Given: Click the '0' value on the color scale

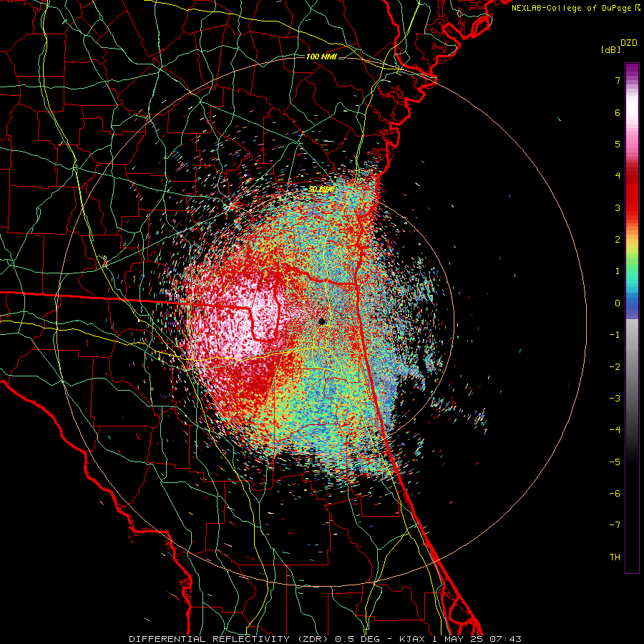Looking at the screenshot, I should click(x=618, y=303).
